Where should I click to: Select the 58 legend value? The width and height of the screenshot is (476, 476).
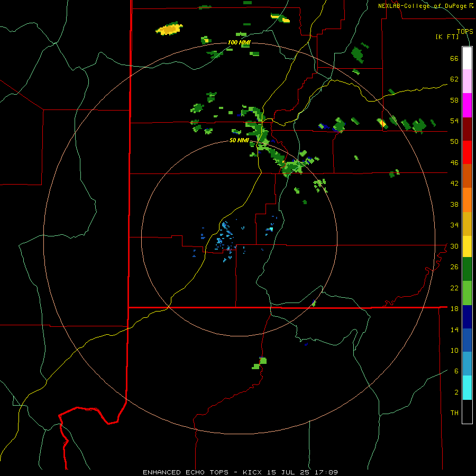pyautogui.click(x=454, y=100)
